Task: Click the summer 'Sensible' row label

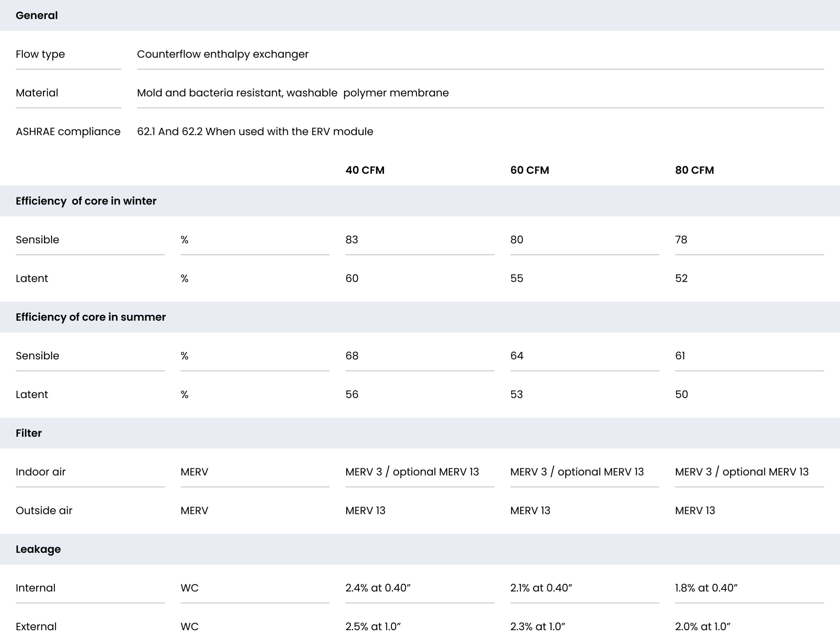Action: coord(37,356)
